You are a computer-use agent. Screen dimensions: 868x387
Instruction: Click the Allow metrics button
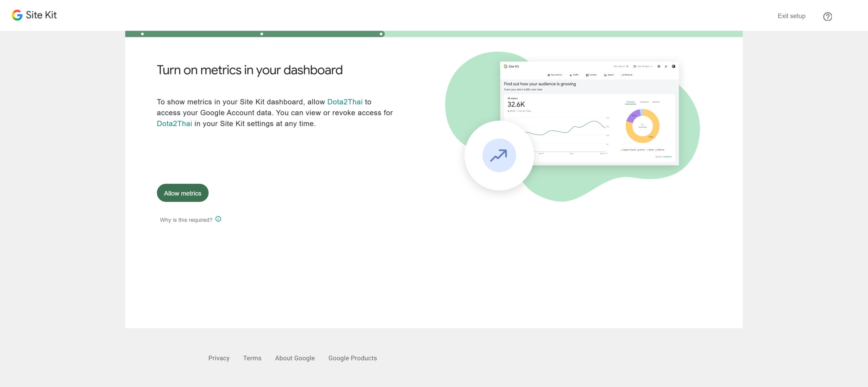click(x=182, y=193)
